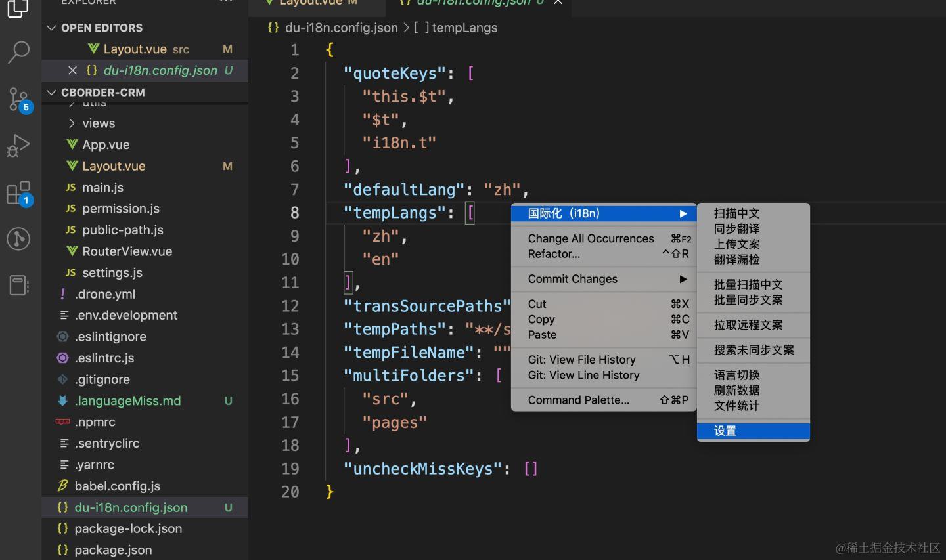
Task: Open the Explorer view in the activity bar
Action: coord(19,10)
